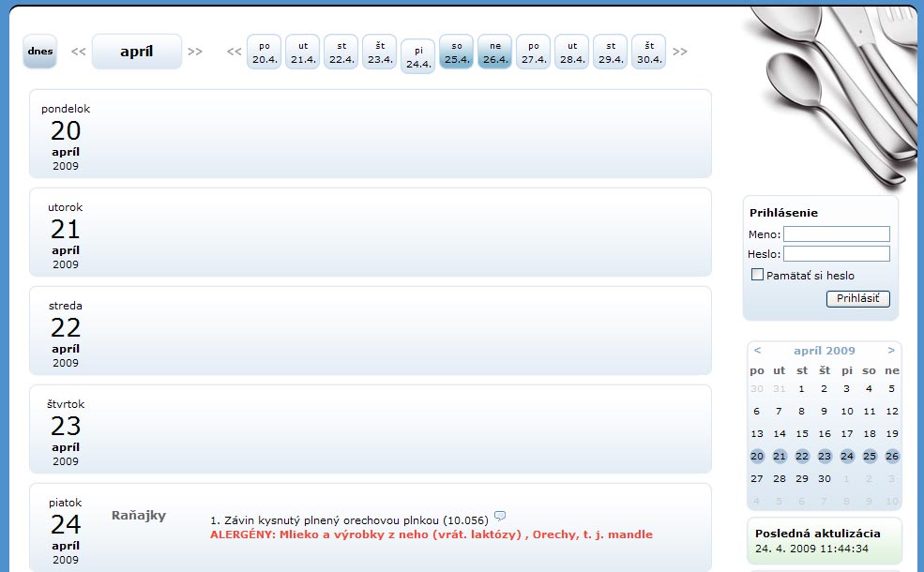Click previous month arrow in mini calendar

point(758,351)
